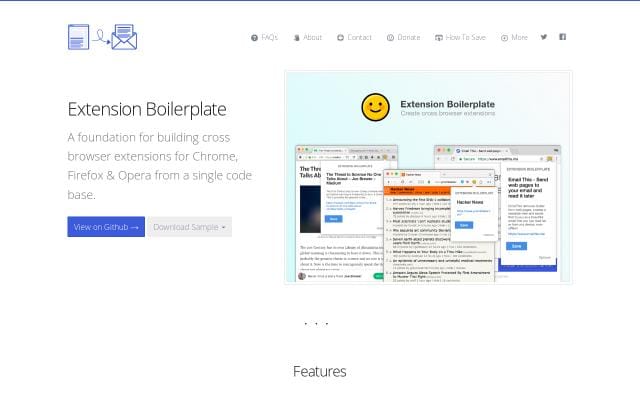Go to the About page

(x=312, y=37)
